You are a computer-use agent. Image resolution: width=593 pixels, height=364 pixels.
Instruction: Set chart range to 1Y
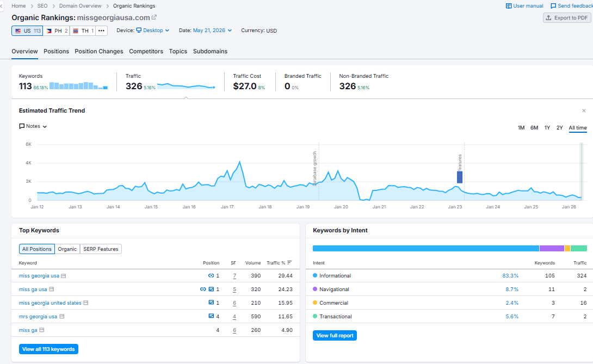(547, 128)
